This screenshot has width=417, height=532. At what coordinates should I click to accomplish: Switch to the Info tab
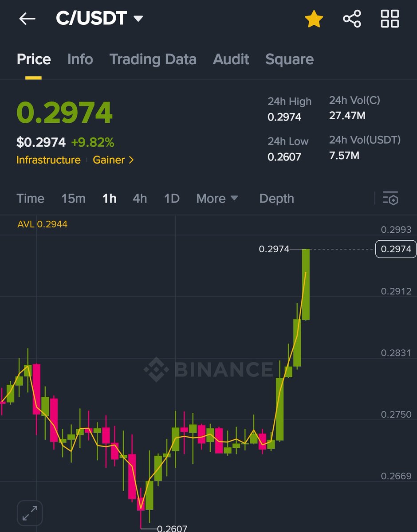pyautogui.click(x=80, y=59)
